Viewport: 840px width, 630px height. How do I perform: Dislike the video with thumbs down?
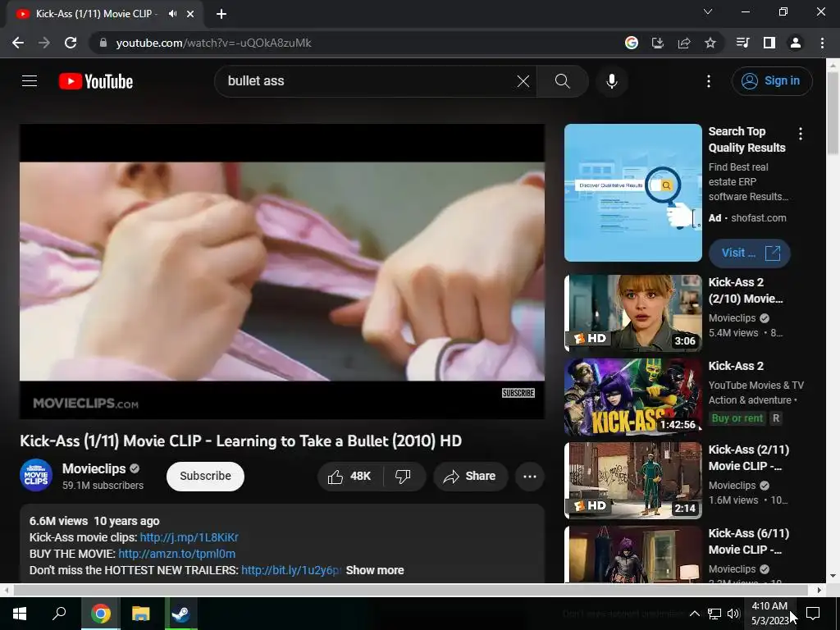coord(404,477)
